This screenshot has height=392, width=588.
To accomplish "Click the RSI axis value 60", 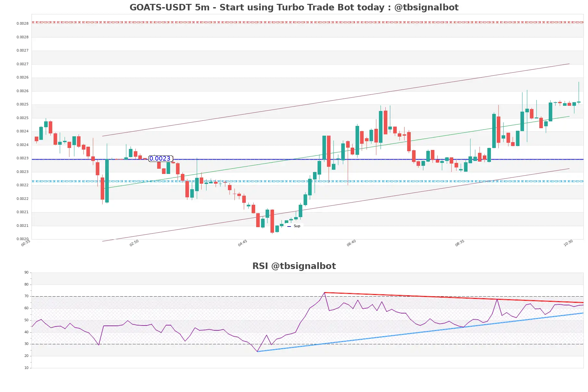I will (x=26, y=308).
